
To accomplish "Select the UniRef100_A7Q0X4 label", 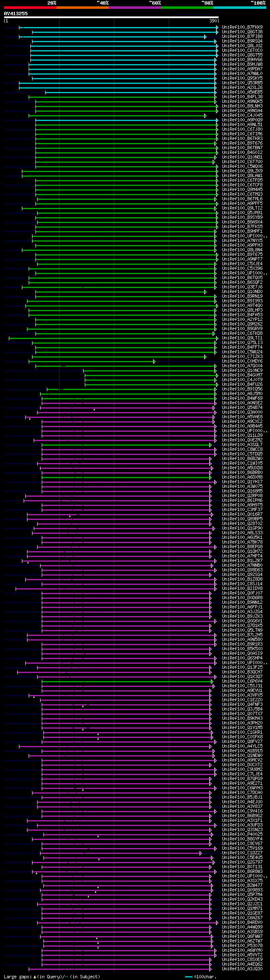I will click(242, 366).
